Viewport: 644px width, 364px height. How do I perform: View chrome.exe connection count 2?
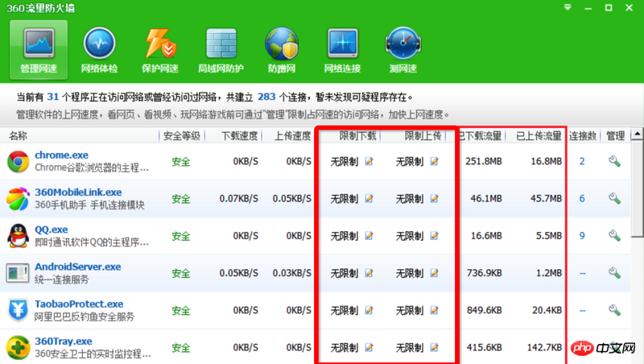click(x=582, y=161)
